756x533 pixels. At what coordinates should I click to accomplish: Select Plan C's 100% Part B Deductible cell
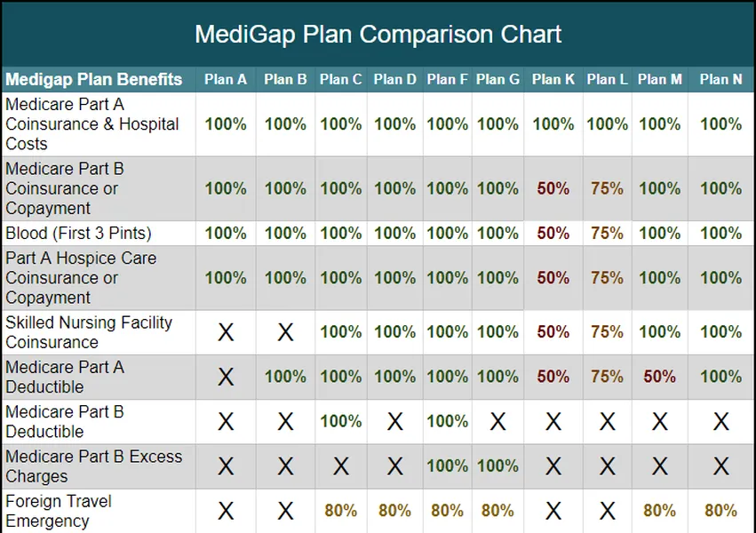pyautogui.click(x=340, y=421)
